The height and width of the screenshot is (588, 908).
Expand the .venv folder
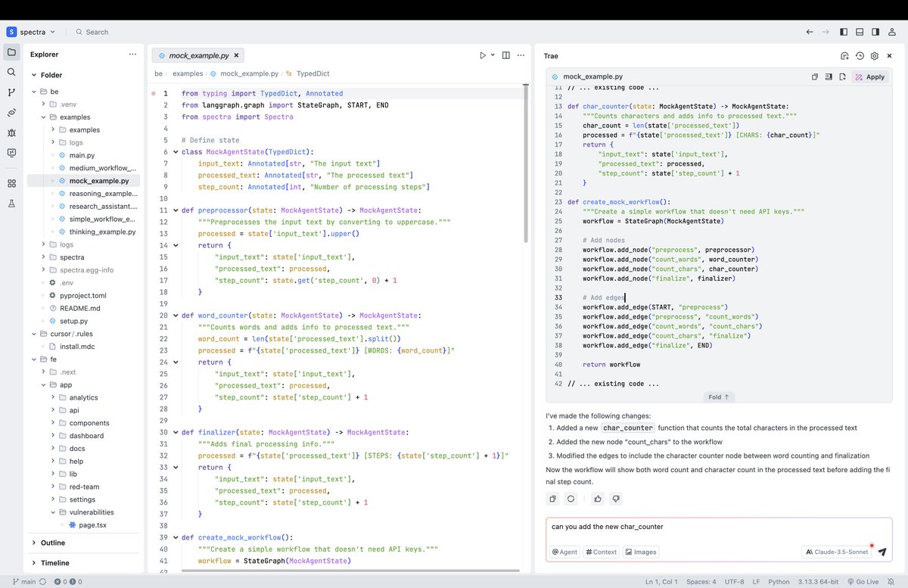pos(43,104)
